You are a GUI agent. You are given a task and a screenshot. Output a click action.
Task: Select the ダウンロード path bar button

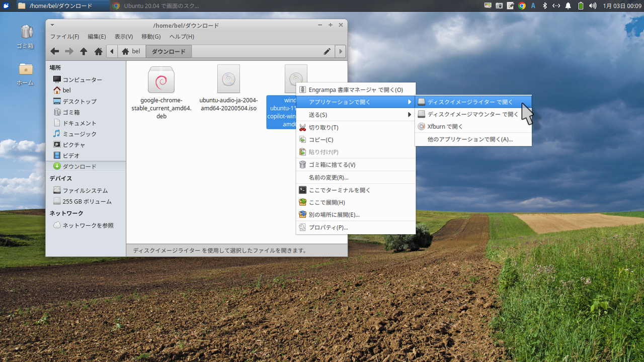tap(169, 51)
